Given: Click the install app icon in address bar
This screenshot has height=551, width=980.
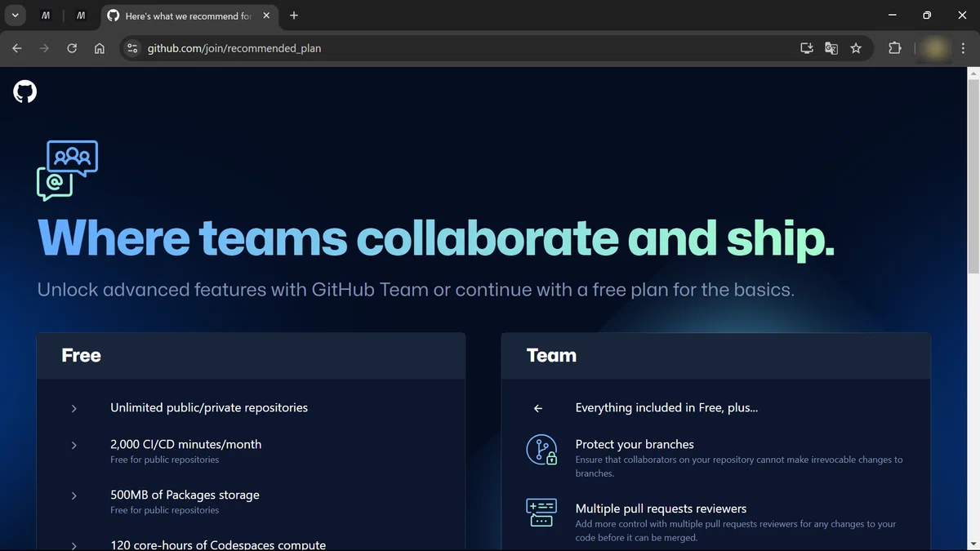Looking at the screenshot, I should pos(807,48).
